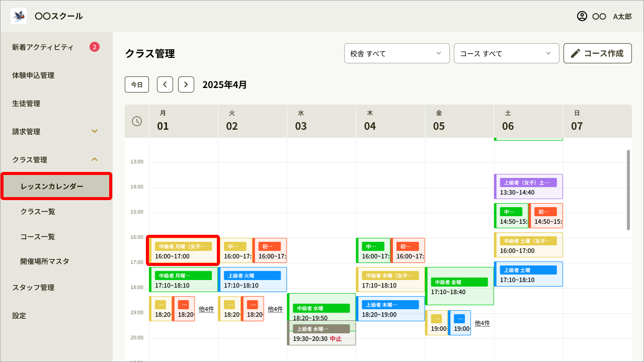Open 中級者 月曜 16:00~17:00 lesson
644x362 pixels.
[184, 251]
